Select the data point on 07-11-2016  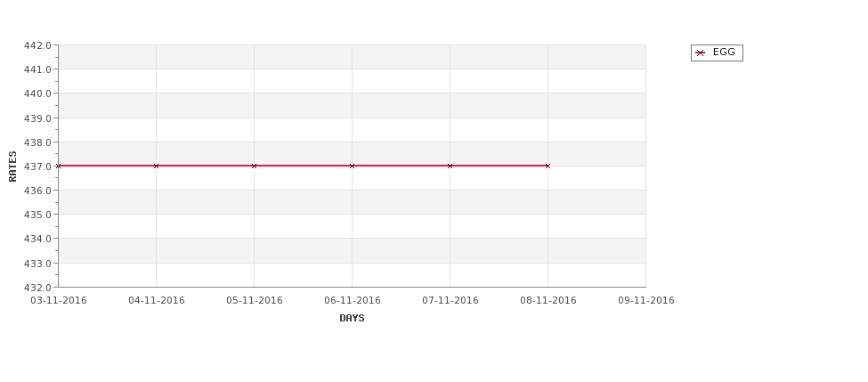[450, 166]
